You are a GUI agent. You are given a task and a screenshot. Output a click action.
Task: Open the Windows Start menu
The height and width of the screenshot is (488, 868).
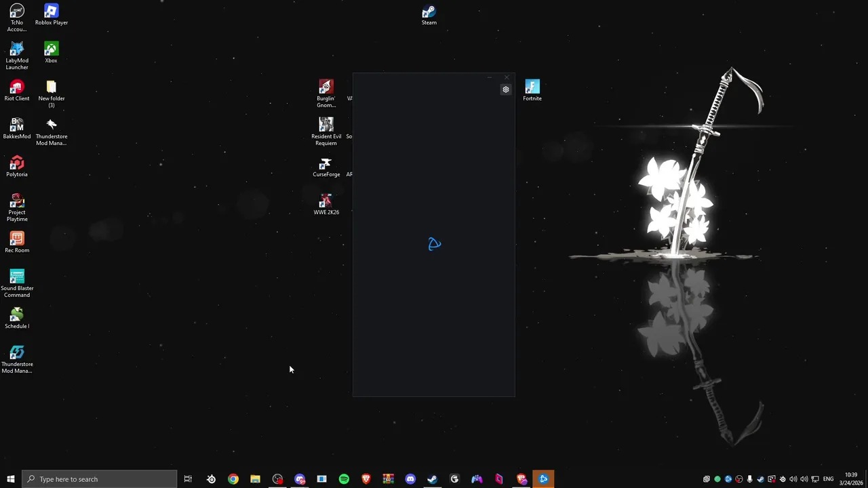click(10, 479)
